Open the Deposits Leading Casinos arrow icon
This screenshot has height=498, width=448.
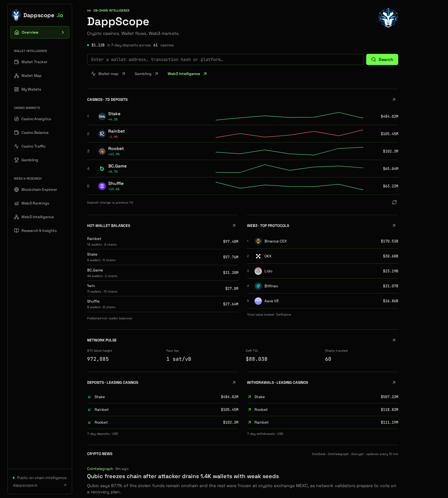pos(234,383)
